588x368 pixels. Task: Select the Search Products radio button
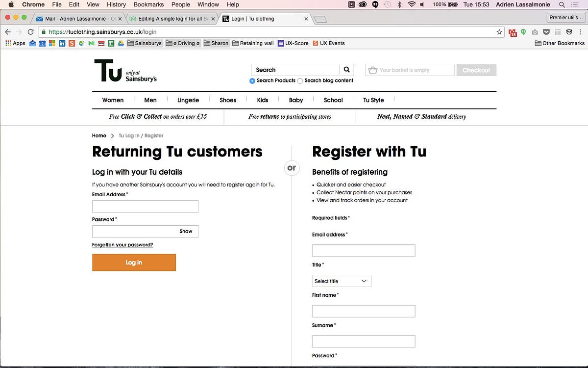[252, 80]
